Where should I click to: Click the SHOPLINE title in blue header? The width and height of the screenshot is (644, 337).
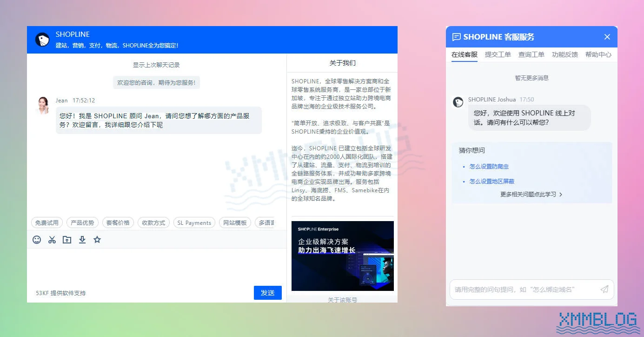tap(73, 34)
